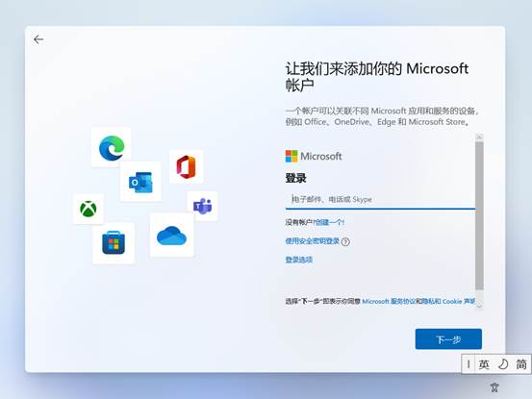The height and width of the screenshot is (399, 532).
Task: Open the 创建一个 create account link
Action: coord(329,222)
